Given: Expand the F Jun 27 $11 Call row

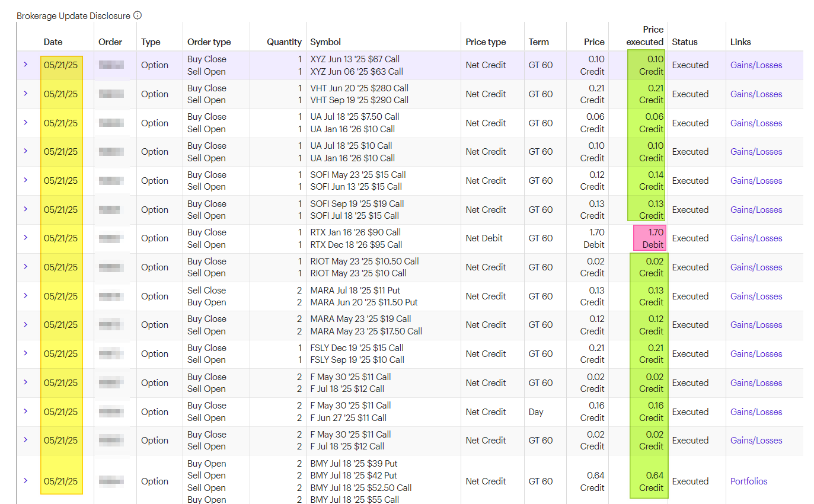Looking at the screenshot, I should point(25,411).
